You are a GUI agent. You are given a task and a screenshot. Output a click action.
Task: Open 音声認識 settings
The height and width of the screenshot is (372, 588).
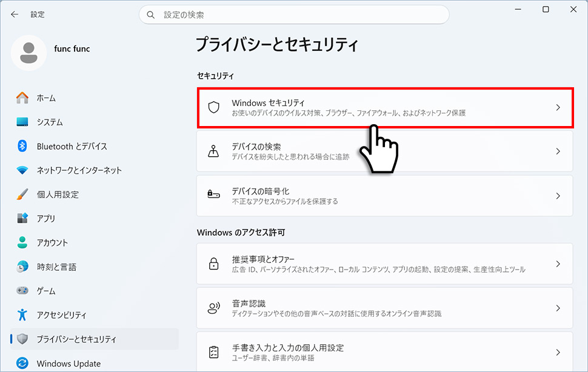coord(385,308)
